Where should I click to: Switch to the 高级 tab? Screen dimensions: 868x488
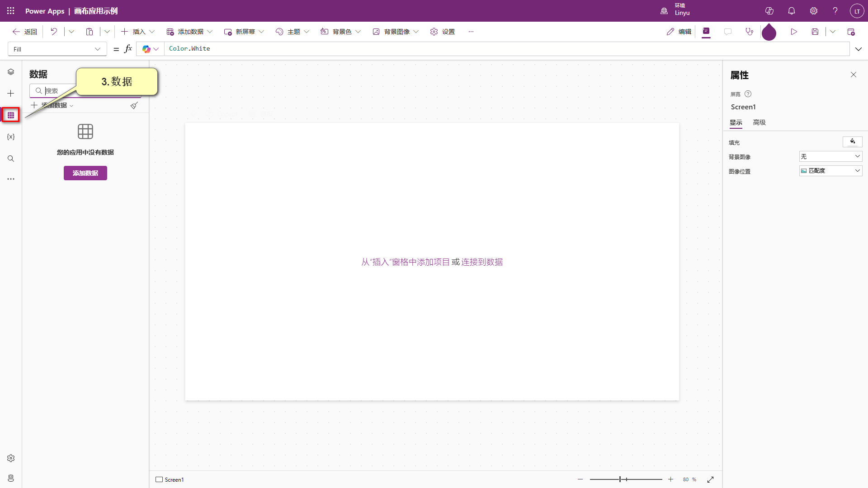click(759, 122)
